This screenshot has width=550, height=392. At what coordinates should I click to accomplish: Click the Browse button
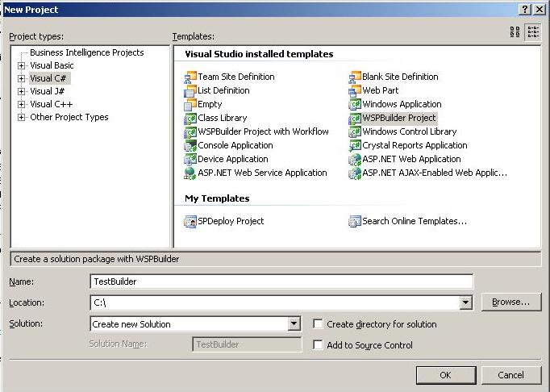coord(511,302)
